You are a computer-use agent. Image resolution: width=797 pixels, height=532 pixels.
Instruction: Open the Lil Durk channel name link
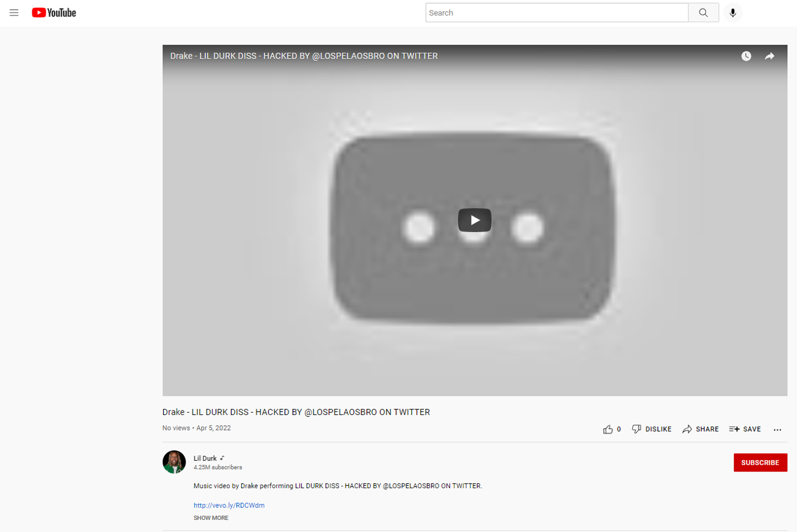[x=205, y=458]
